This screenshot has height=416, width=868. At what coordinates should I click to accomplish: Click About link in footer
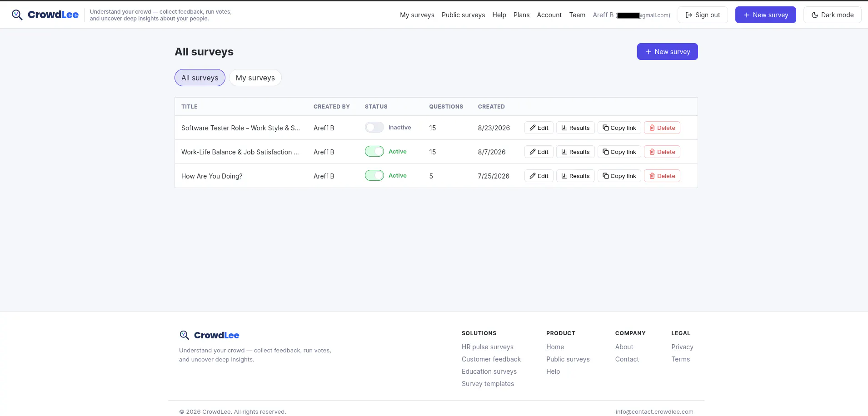click(x=624, y=347)
